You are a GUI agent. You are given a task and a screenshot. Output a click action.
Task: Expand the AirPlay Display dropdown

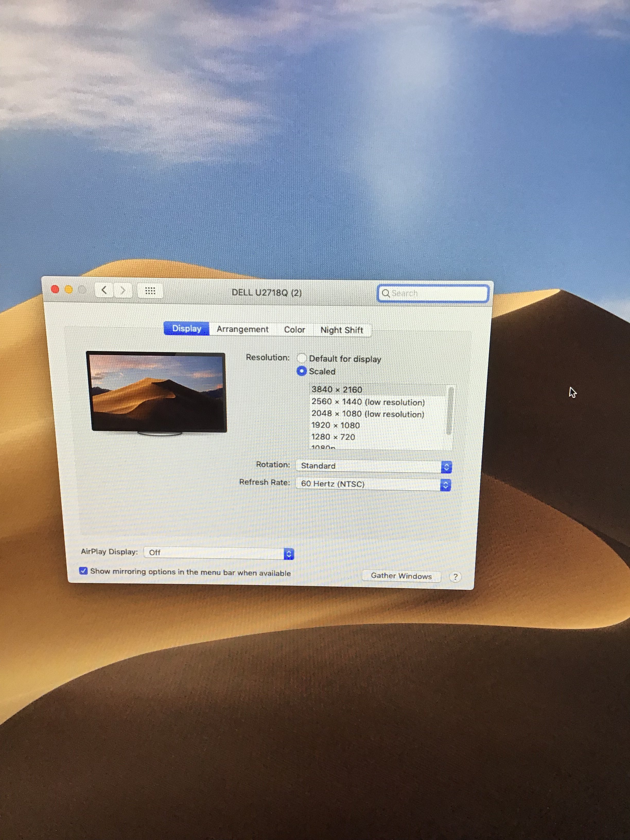click(219, 553)
